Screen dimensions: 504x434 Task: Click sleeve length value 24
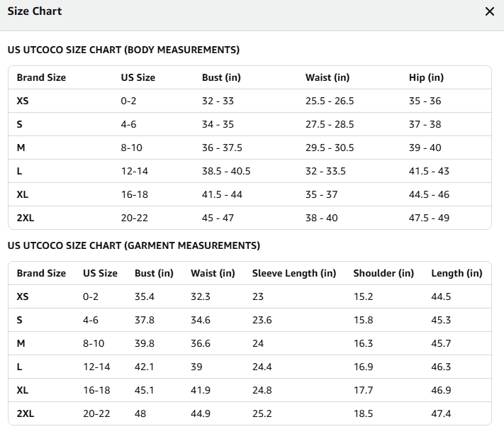258,343
